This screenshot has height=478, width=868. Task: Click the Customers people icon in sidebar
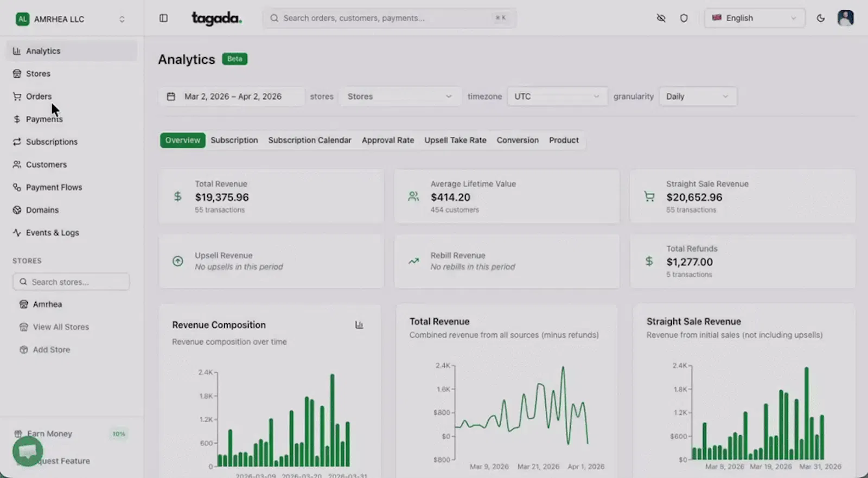click(x=17, y=164)
